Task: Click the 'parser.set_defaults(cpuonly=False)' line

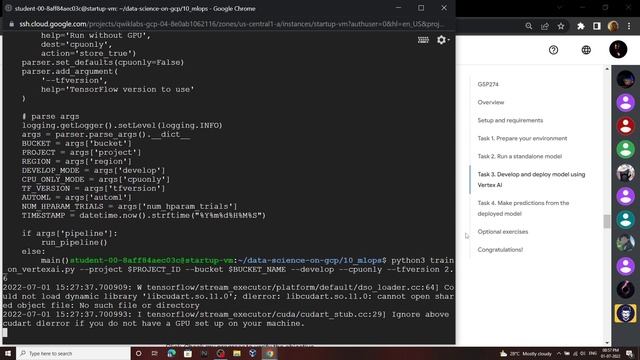Action: (x=103, y=62)
